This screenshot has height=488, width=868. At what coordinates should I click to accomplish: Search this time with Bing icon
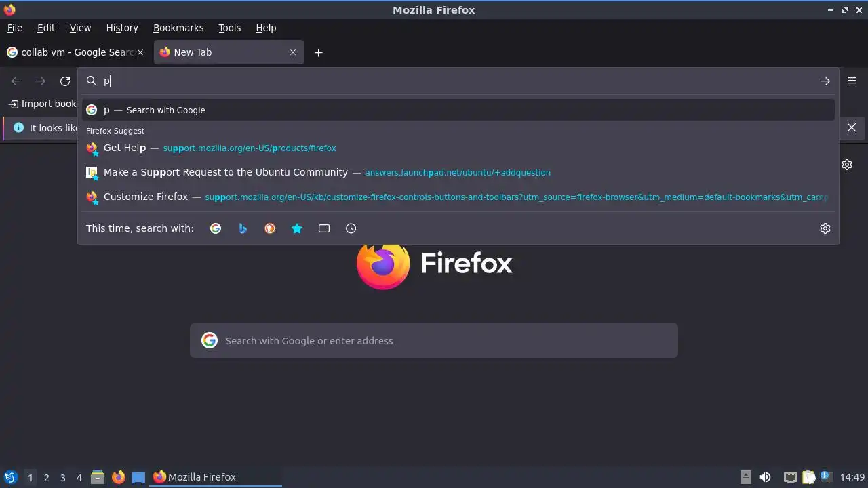pyautogui.click(x=243, y=228)
